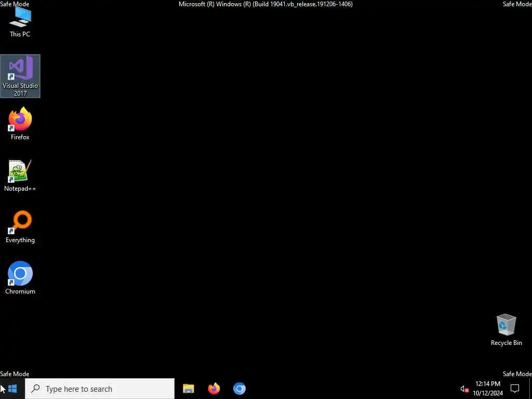
Task: Select the Visual Studio 2017 shortcut
Action: [20, 76]
